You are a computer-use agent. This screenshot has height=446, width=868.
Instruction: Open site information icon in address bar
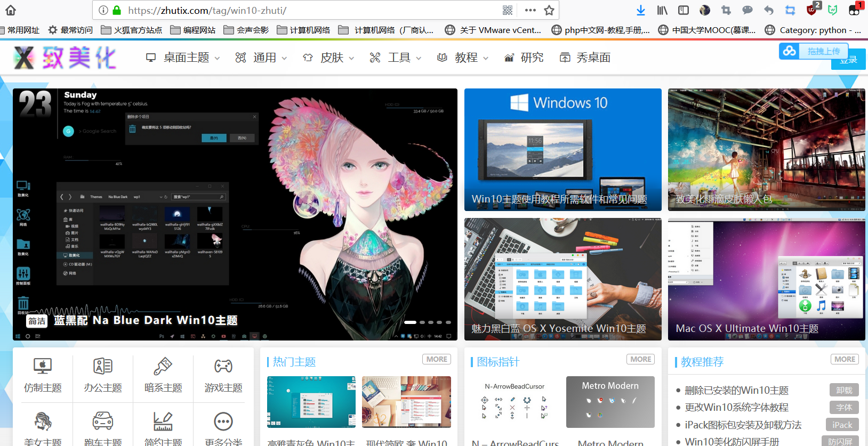click(x=103, y=10)
